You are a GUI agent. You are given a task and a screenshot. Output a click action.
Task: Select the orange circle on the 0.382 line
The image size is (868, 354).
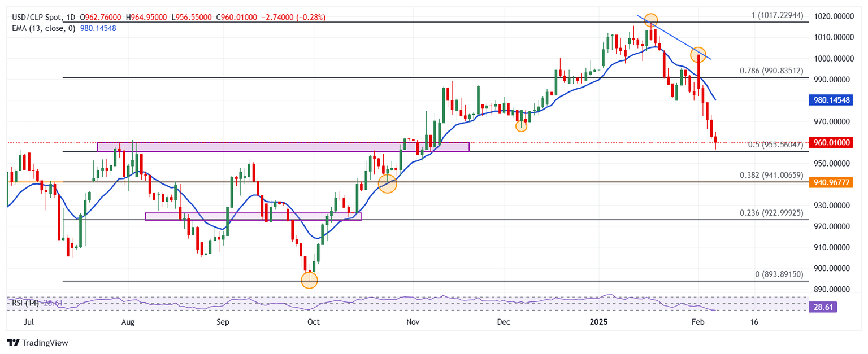click(387, 183)
